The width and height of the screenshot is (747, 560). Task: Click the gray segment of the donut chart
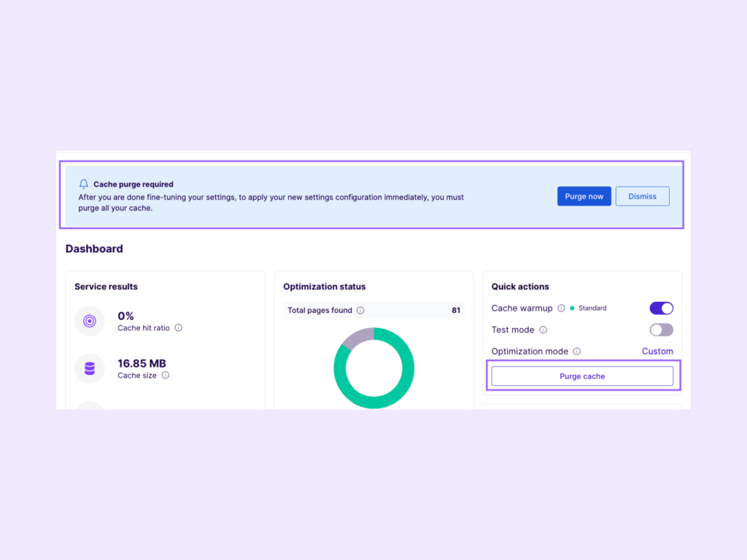(x=358, y=336)
